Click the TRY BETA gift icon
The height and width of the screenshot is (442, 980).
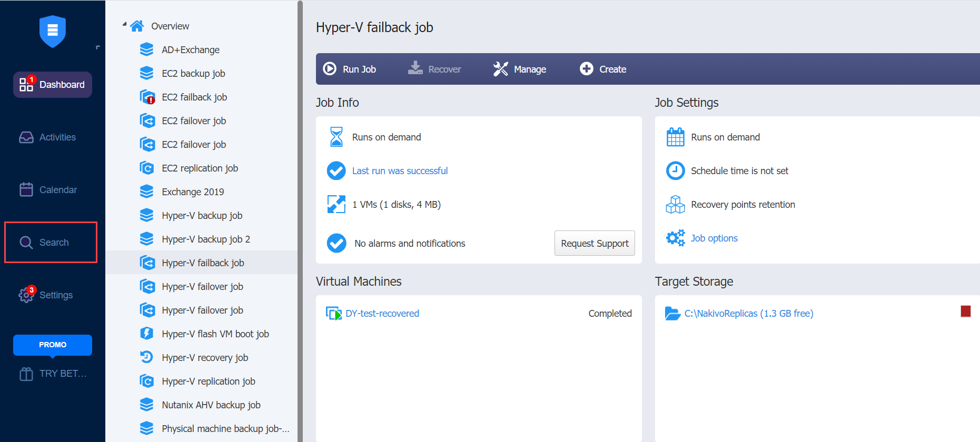point(26,374)
